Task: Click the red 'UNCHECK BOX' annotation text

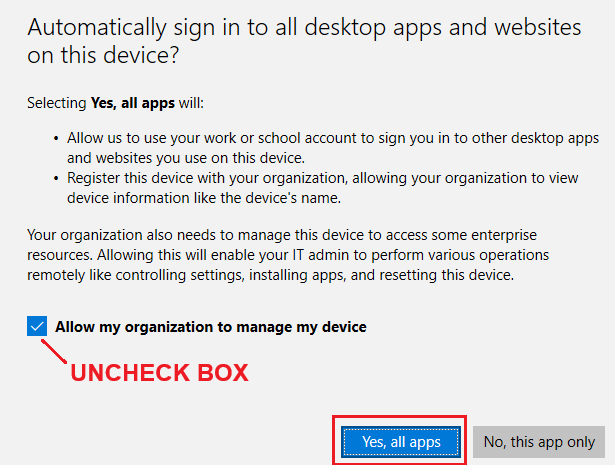Action: 159,372
